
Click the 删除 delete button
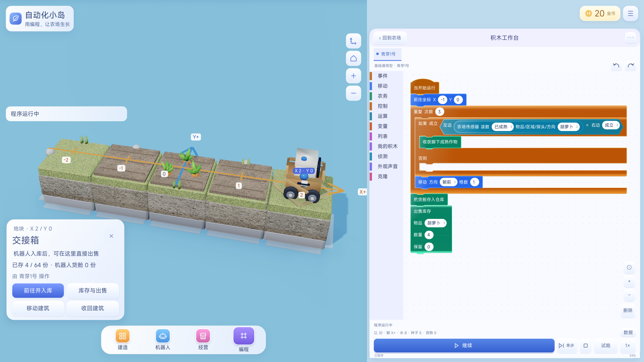628,310
